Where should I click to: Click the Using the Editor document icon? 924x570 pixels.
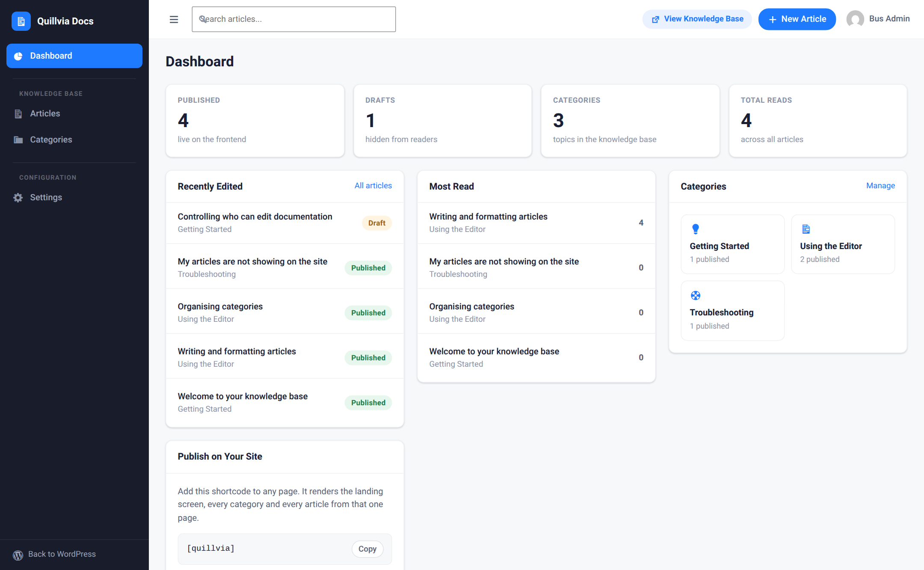tap(806, 229)
